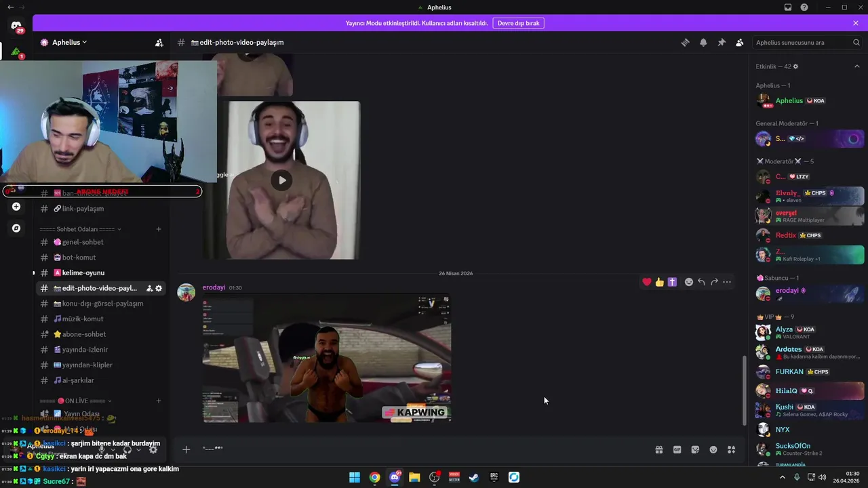Open member Redtix in member list

tap(810, 235)
